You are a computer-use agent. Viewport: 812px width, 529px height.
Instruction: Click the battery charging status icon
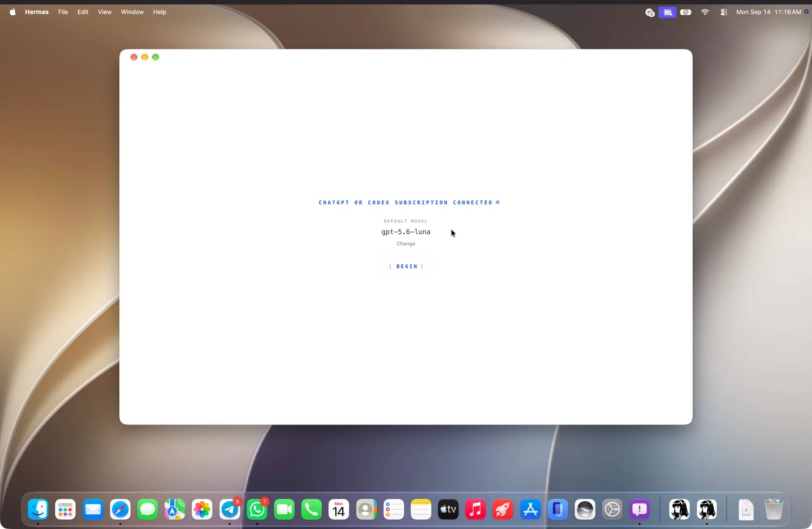[x=686, y=12]
